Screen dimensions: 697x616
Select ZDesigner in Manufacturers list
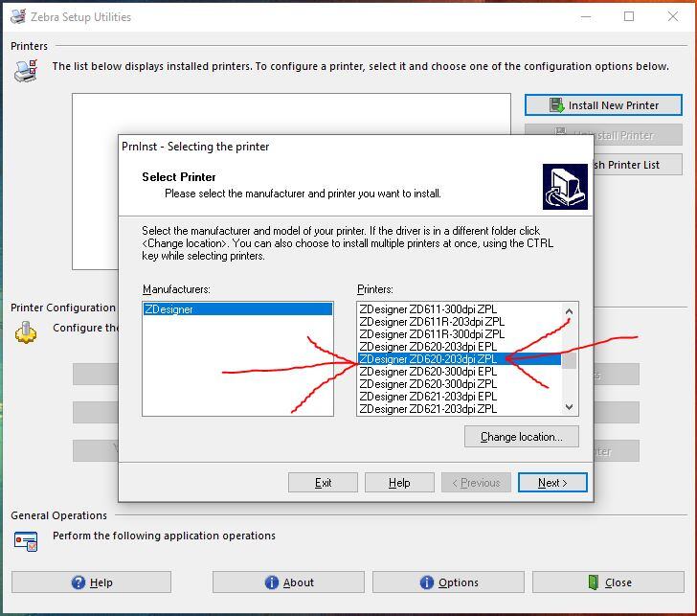[237, 309]
